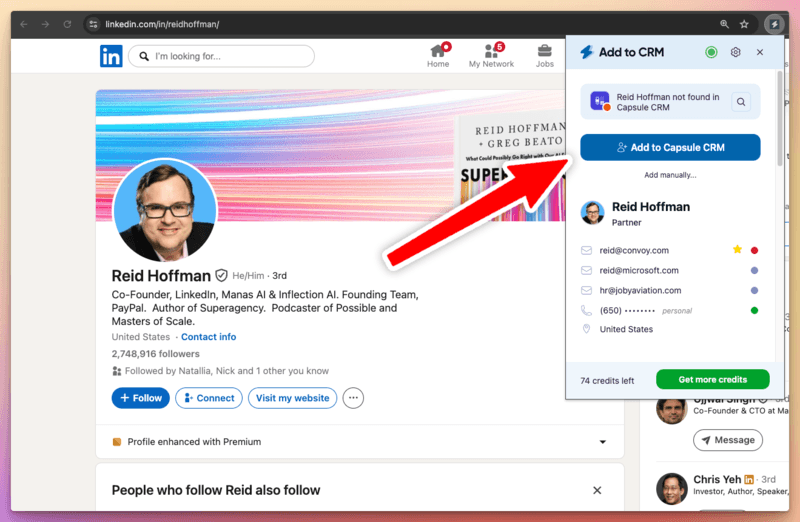The height and width of the screenshot is (522, 800).
Task: Expand Profile enhanced with Premium dropdown
Action: tap(603, 442)
